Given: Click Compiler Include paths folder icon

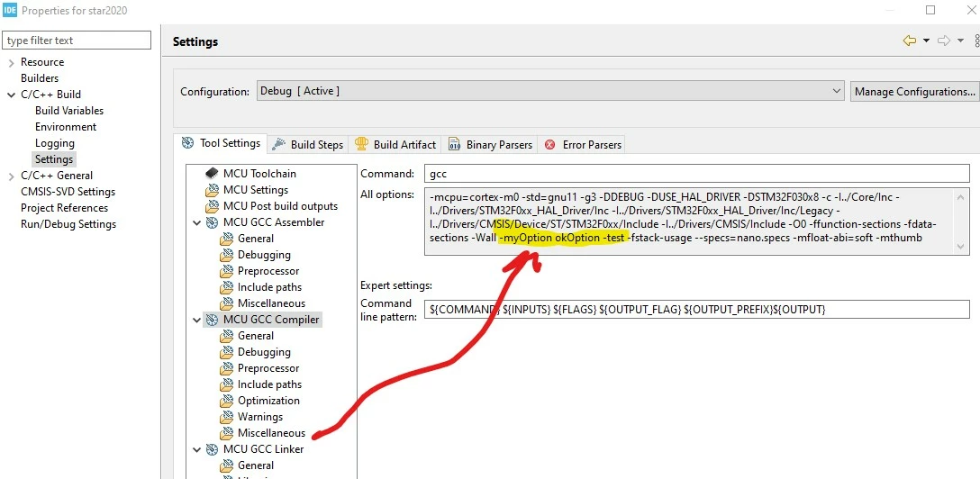Looking at the screenshot, I should 227,384.
